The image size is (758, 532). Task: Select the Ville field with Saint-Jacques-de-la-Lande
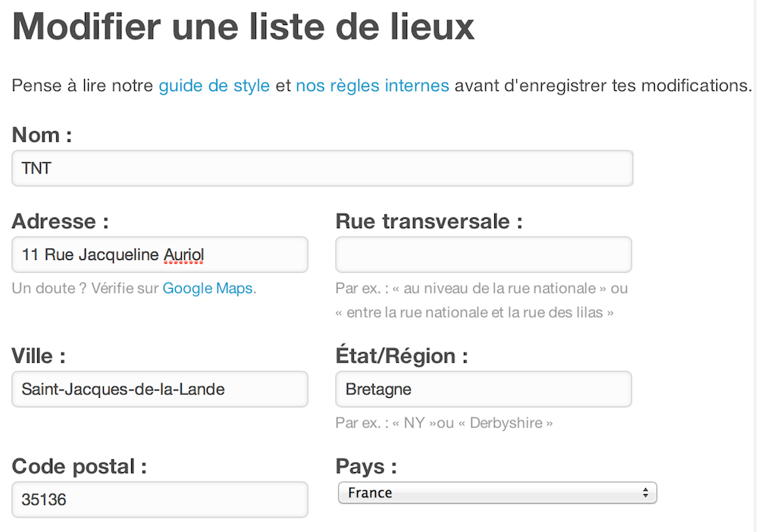pyautogui.click(x=160, y=389)
